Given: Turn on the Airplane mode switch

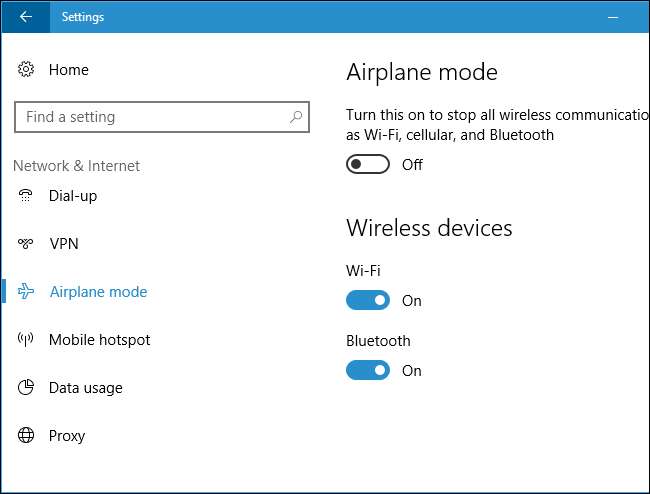Looking at the screenshot, I should tap(367, 165).
